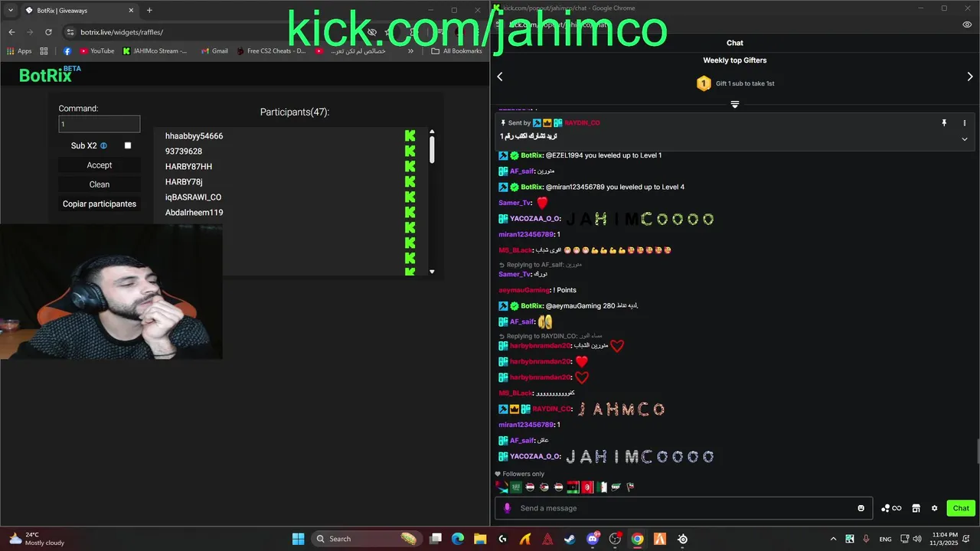The height and width of the screenshot is (551, 980).
Task: Click the green Chat send button
Action: (x=961, y=508)
